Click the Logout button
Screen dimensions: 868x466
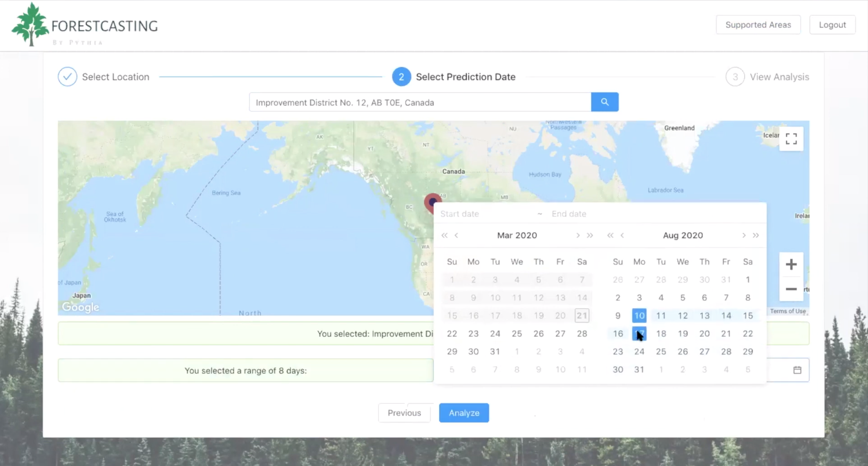pos(832,25)
